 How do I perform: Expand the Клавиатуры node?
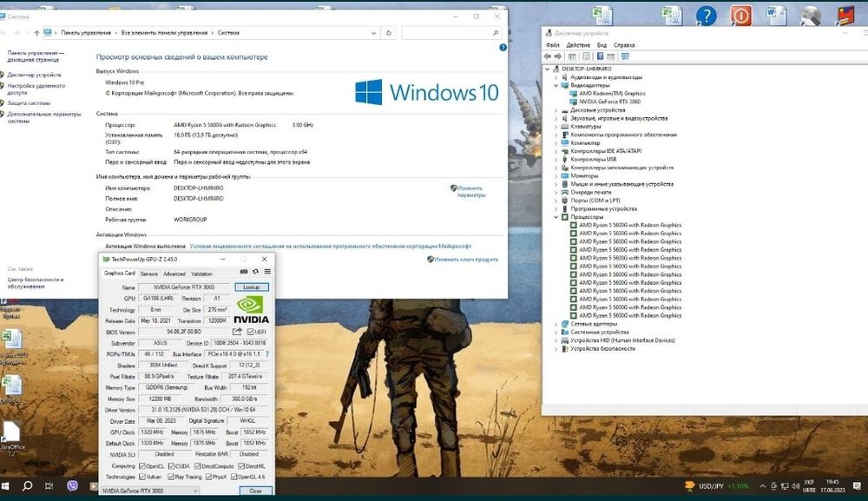[x=556, y=126]
